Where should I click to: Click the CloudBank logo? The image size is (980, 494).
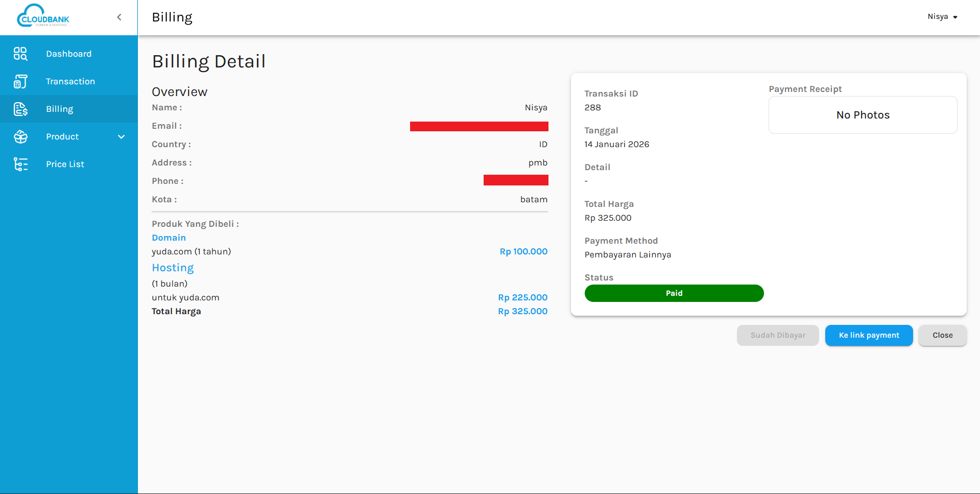[43, 16]
